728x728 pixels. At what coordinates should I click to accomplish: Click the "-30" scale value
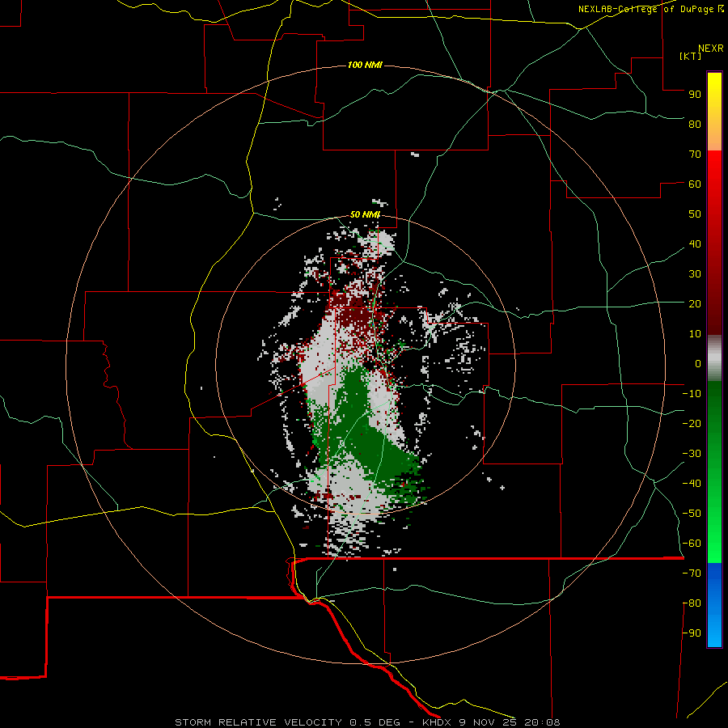(x=692, y=454)
